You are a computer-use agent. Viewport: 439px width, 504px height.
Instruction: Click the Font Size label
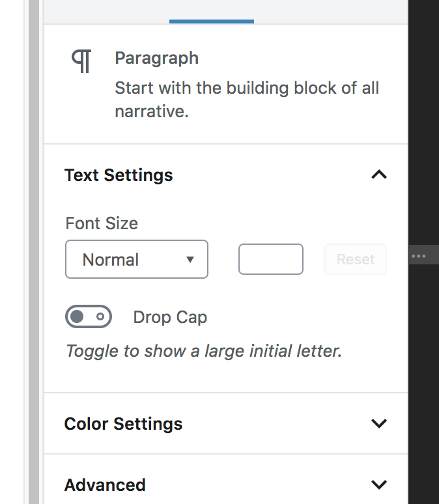tap(102, 223)
